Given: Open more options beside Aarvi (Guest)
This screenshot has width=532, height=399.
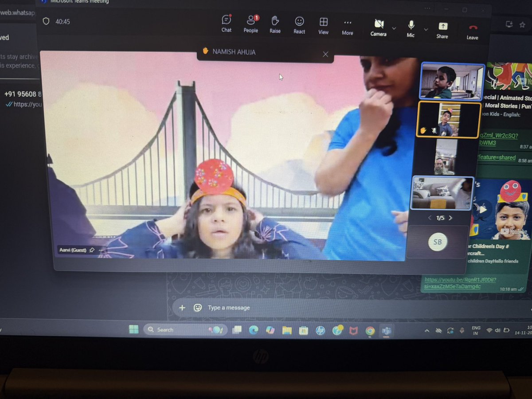Looking at the screenshot, I should click(x=101, y=250).
